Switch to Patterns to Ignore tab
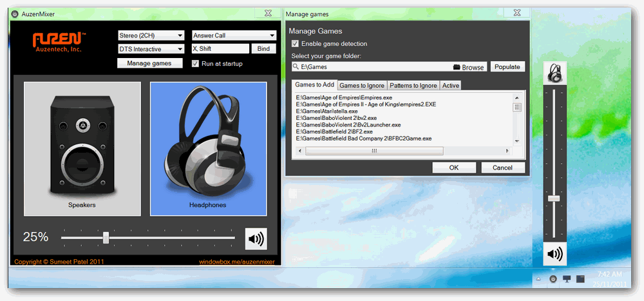 413,86
